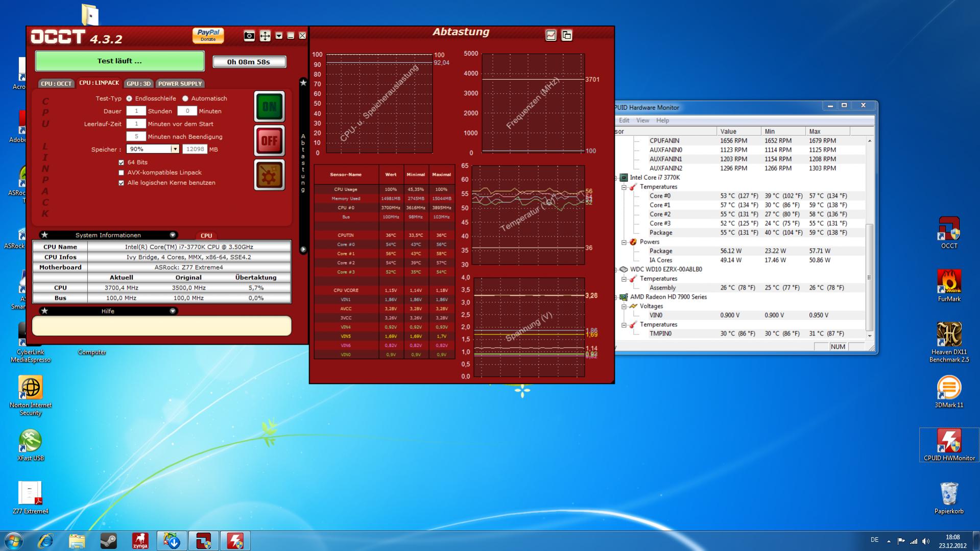Click the PayPal Donate button

coord(208,35)
